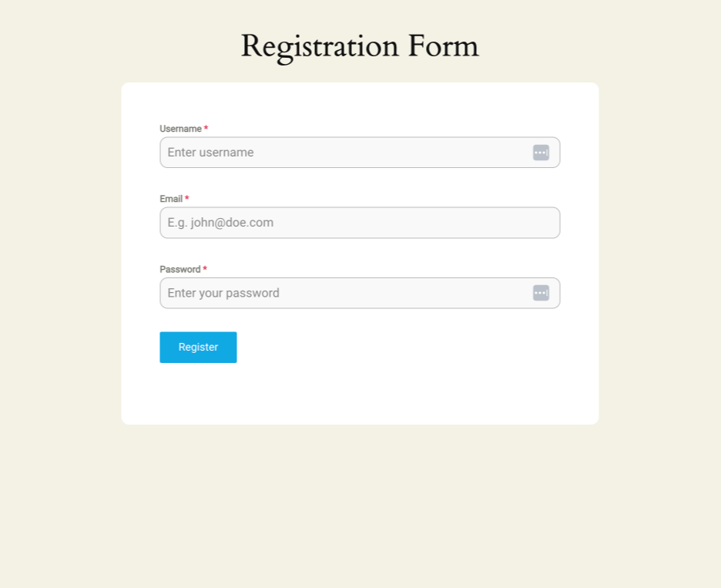Click the Registration Form page heading
The height and width of the screenshot is (588, 721).
pos(360,46)
